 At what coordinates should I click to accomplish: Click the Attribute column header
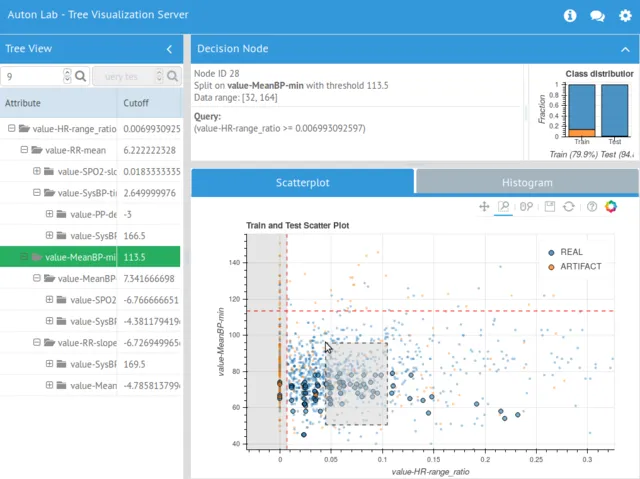pos(58,103)
